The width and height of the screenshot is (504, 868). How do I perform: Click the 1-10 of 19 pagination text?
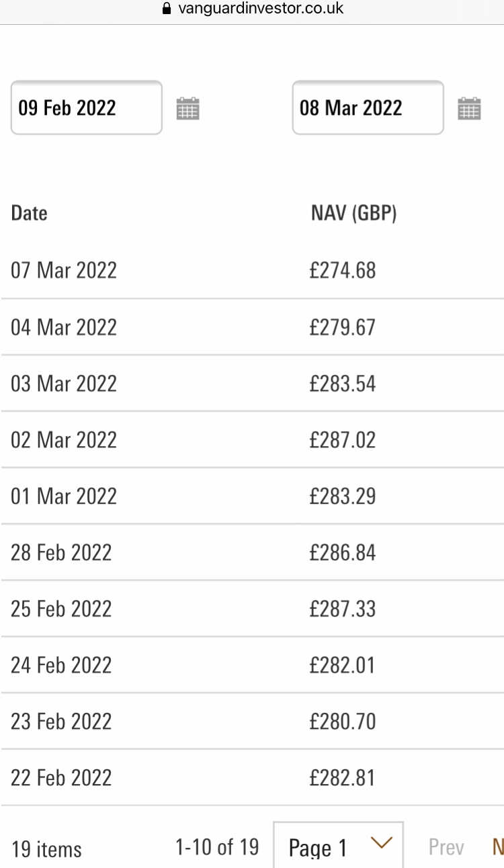(x=217, y=847)
